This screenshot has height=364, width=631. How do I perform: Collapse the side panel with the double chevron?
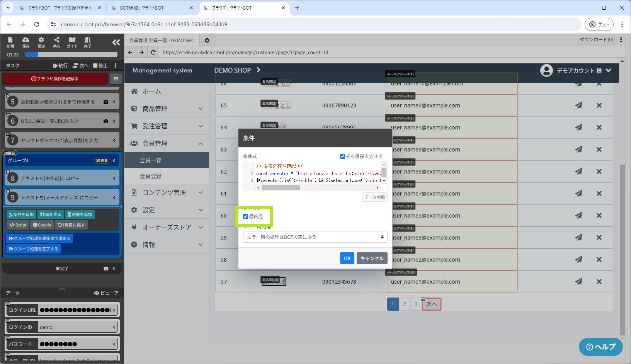pyautogui.click(x=116, y=42)
